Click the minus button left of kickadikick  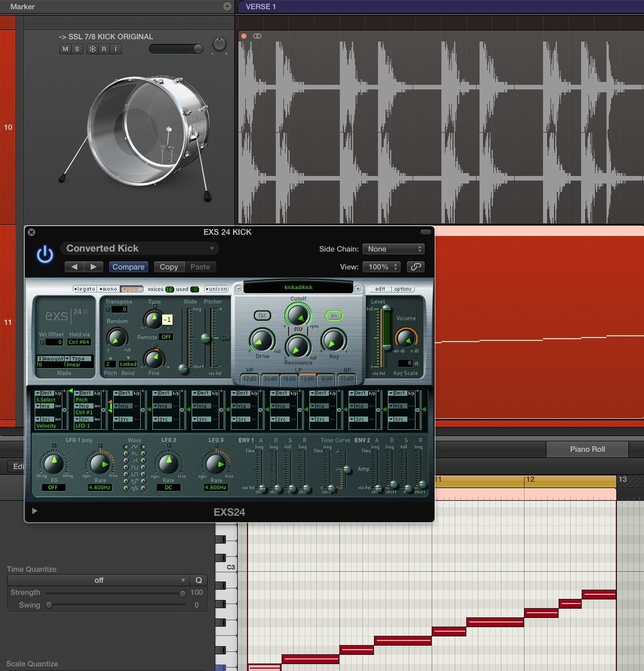238,288
